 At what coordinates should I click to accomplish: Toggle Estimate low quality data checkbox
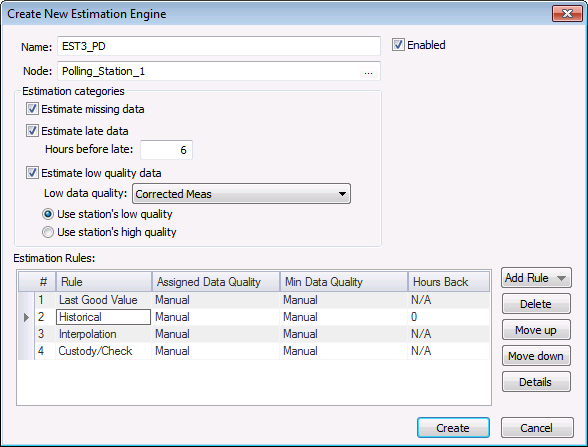(32, 173)
